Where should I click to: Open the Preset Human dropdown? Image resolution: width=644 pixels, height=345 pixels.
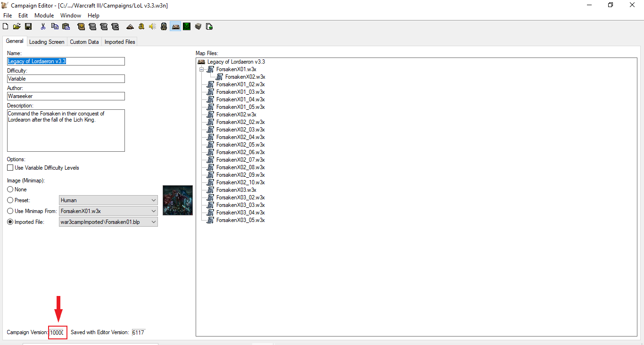108,200
